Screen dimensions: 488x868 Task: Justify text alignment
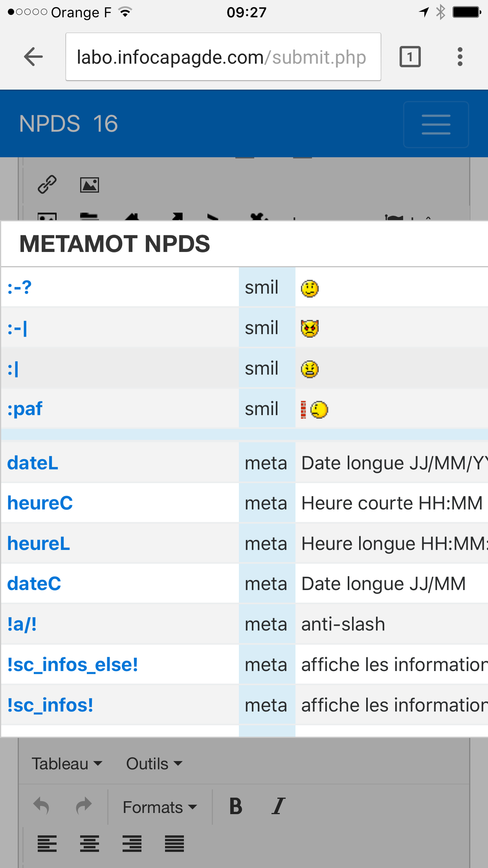coord(174,844)
